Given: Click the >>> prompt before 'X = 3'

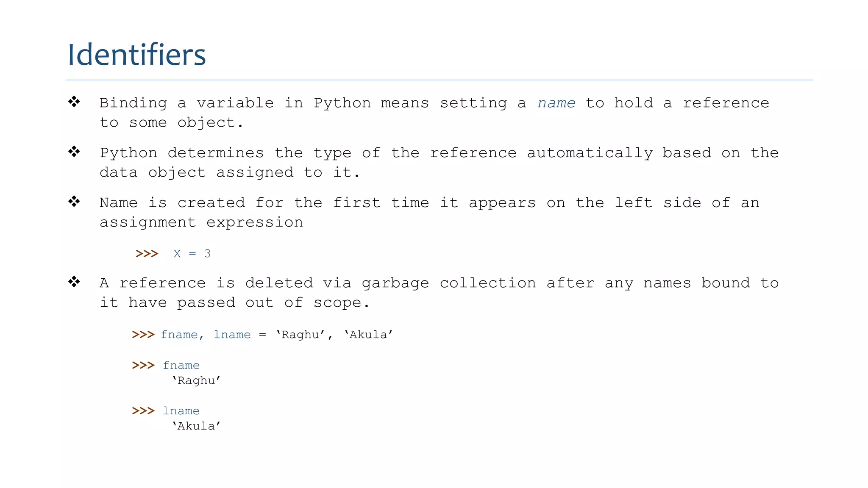Looking at the screenshot, I should click(147, 254).
